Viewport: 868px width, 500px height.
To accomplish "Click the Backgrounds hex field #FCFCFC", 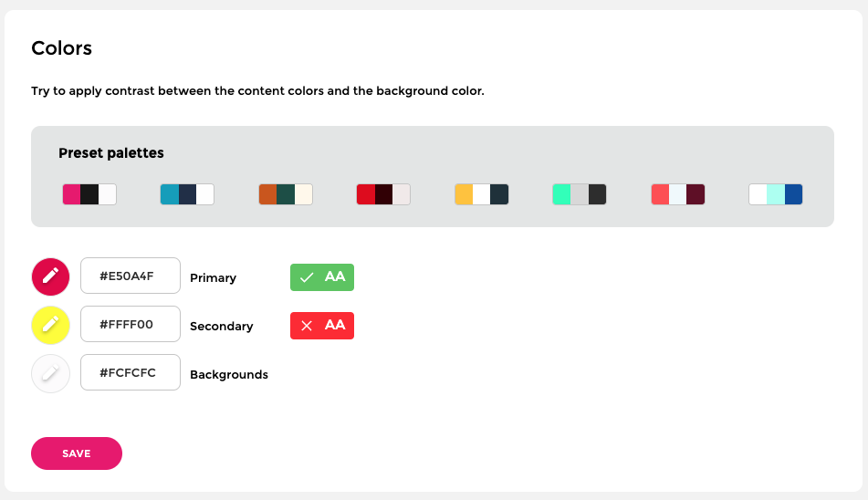I will 131,372.
